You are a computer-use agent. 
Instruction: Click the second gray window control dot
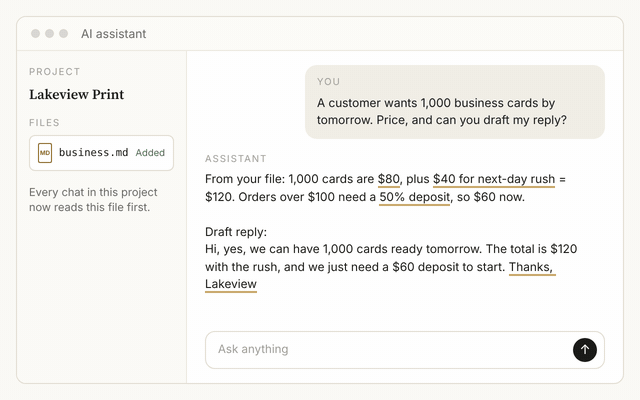pos(49,33)
